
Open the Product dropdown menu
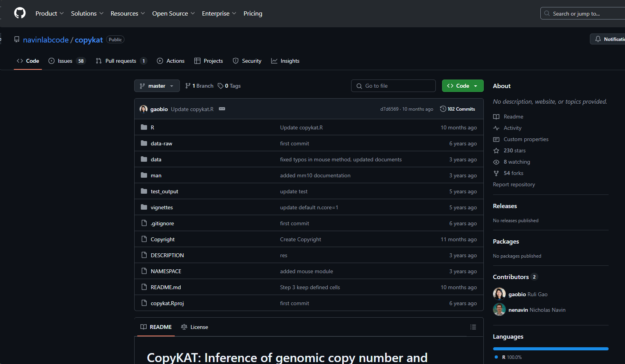click(x=50, y=13)
